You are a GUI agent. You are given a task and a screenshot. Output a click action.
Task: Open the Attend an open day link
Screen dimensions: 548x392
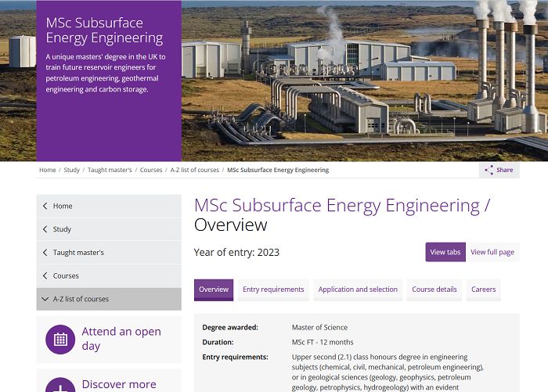click(121, 339)
